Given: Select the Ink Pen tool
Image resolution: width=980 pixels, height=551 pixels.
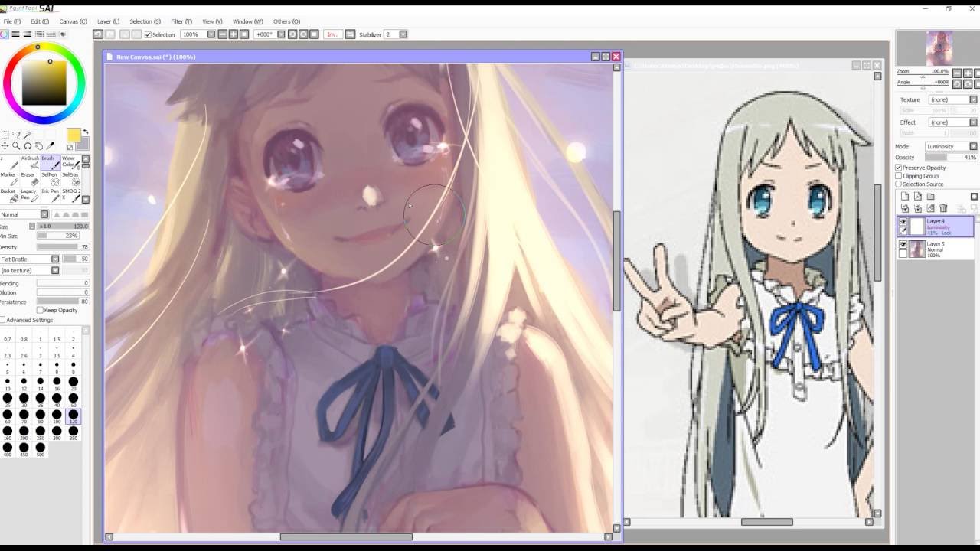Looking at the screenshot, I should [x=51, y=195].
